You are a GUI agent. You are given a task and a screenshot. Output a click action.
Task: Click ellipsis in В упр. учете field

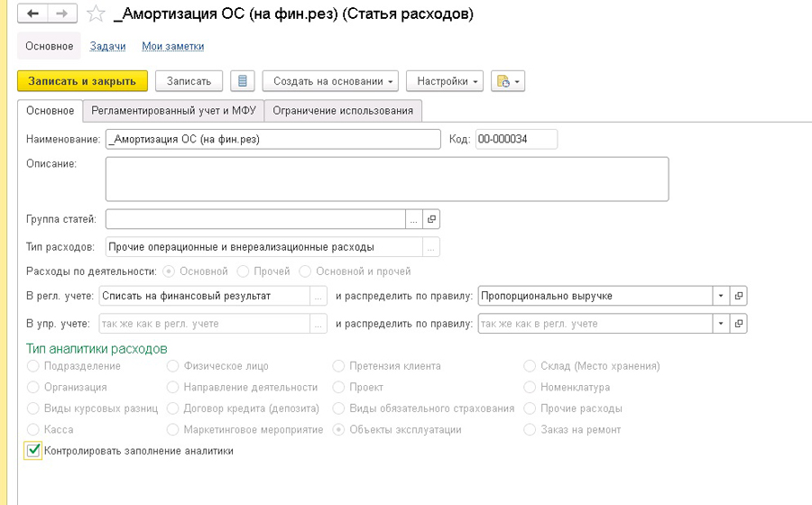[318, 324]
